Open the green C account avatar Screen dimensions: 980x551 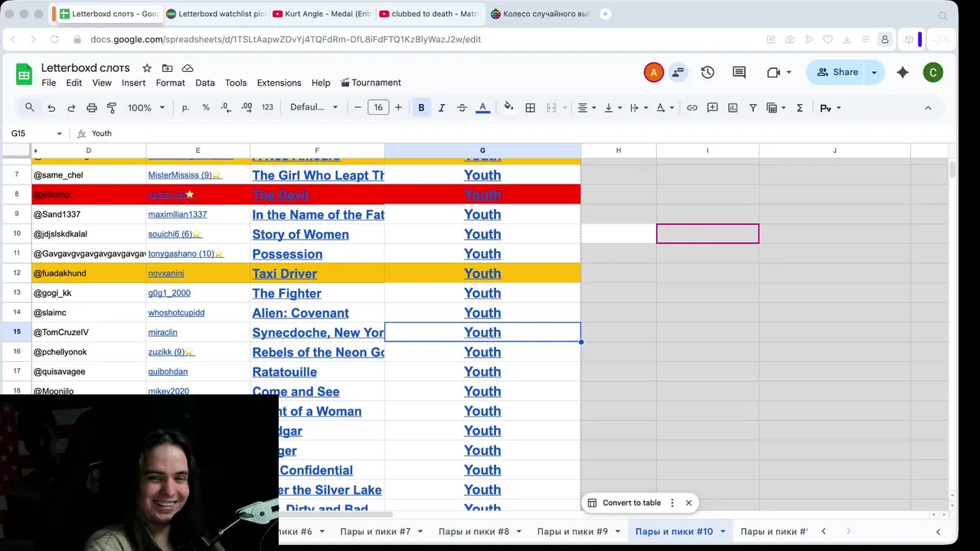coord(933,72)
